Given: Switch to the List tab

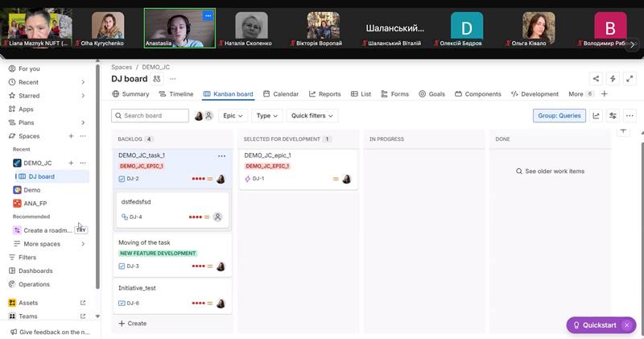Looking at the screenshot, I should (x=361, y=94).
